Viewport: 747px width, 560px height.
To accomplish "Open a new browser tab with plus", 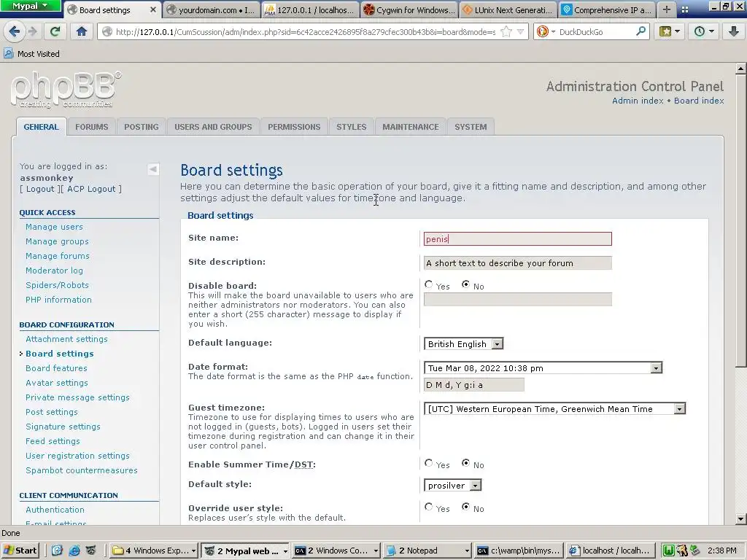I will pos(667,9).
